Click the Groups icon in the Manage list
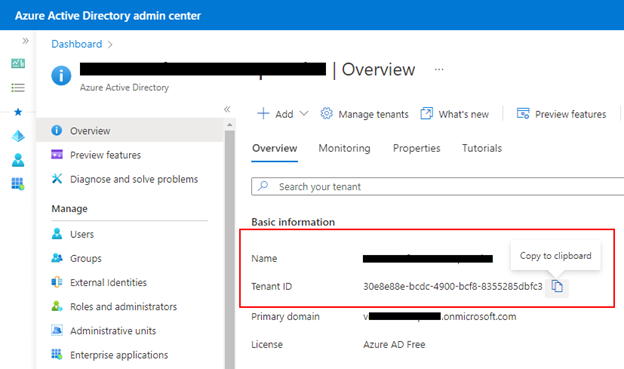The width and height of the screenshot is (624, 369). click(57, 258)
